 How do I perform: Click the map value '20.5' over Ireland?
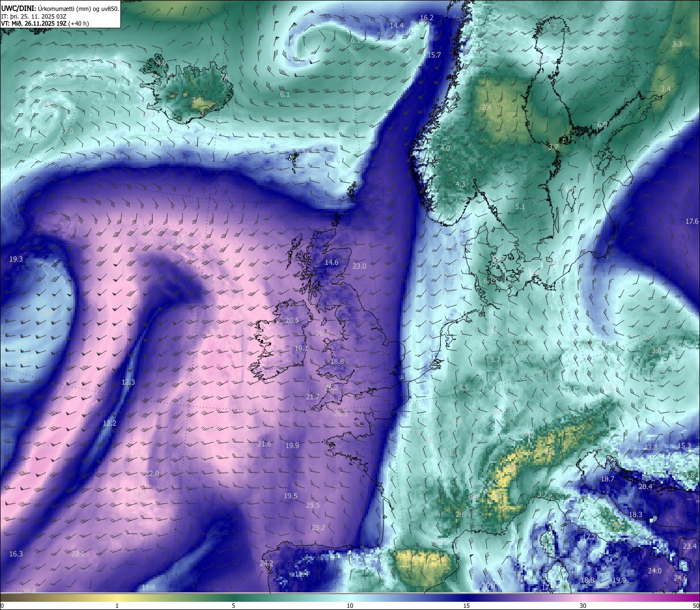pos(292,321)
